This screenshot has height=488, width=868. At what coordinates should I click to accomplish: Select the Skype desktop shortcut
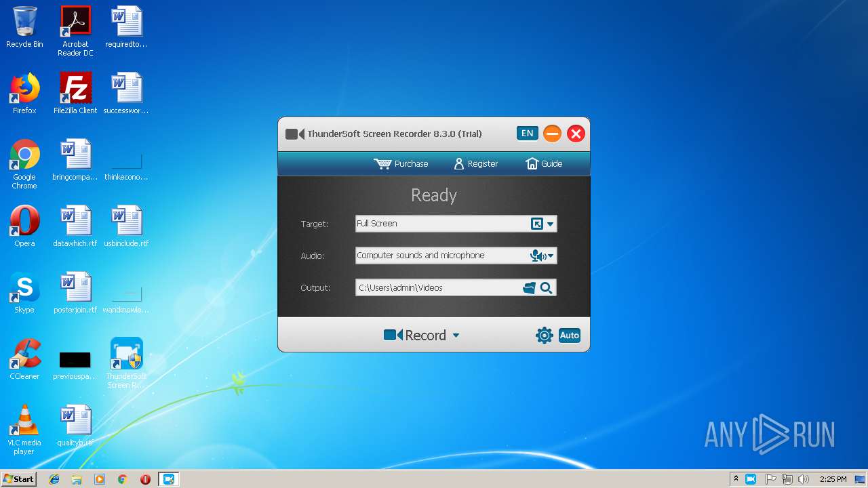coord(24,293)
